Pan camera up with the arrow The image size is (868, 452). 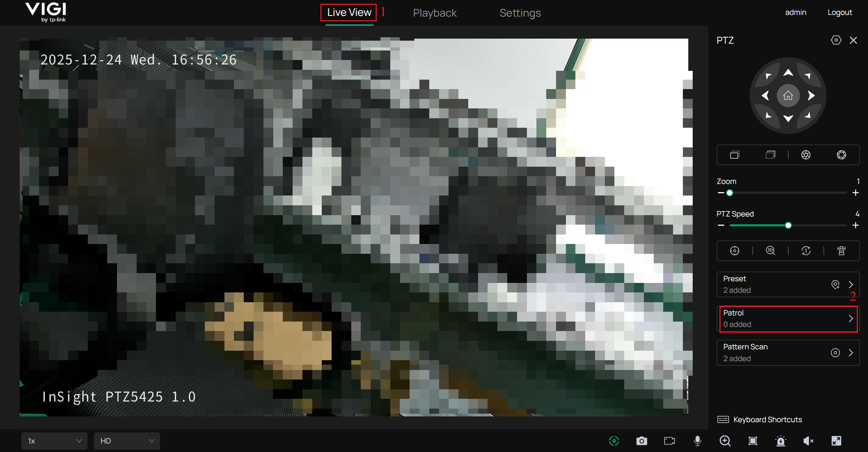click(x=788, y=73)
